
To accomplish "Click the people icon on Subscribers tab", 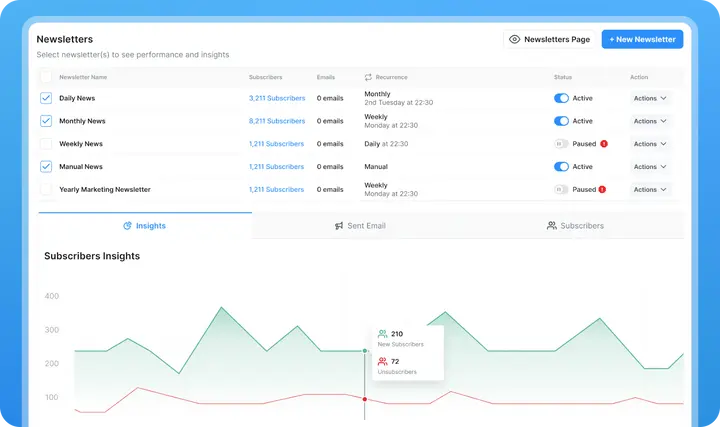I will click(551, 225).
